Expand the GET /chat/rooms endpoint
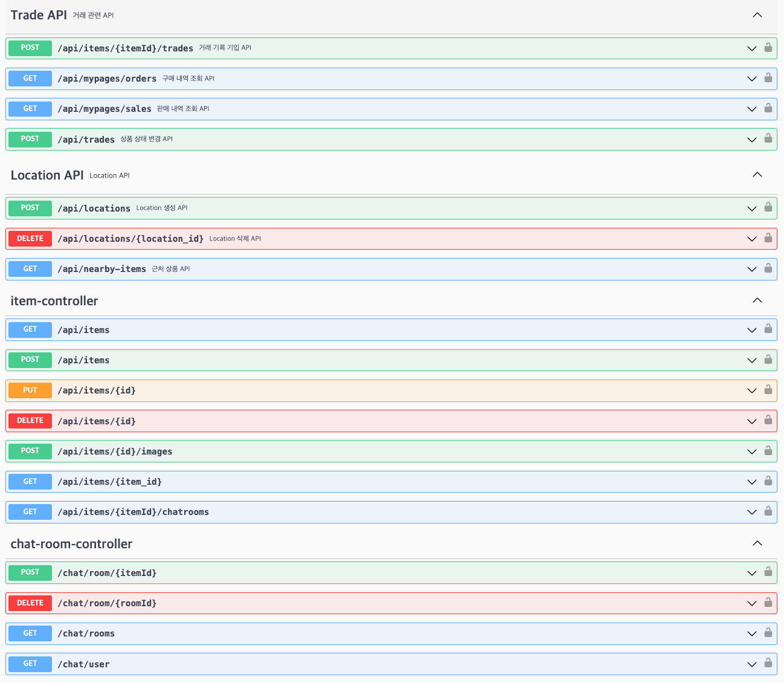 (x=751, y=633)
